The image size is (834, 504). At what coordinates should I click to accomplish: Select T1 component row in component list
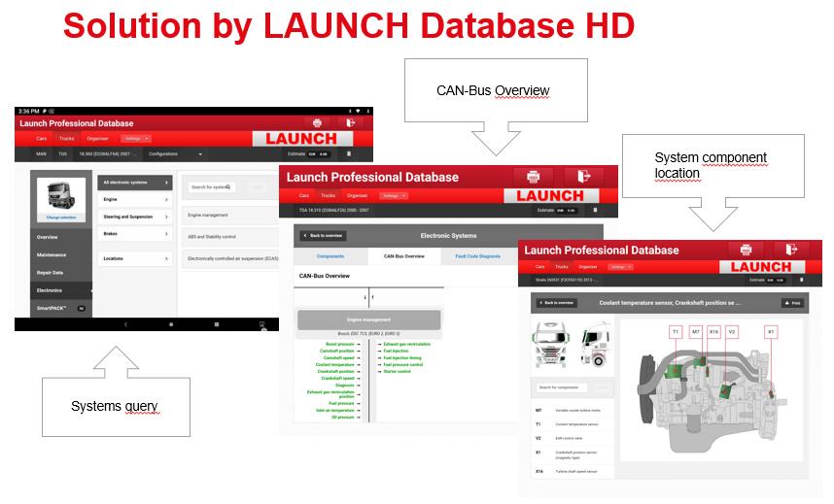click(x=573, y=424)
